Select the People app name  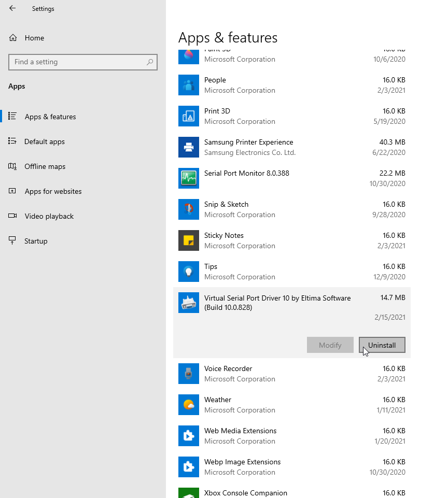(215, 80)
